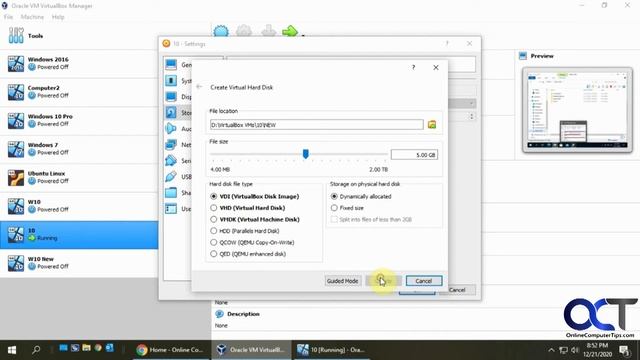Click the taskbar clock showing 8:52 PM
Screen dimensions: 640x360
pyautogui.click(x=598, y=350)
